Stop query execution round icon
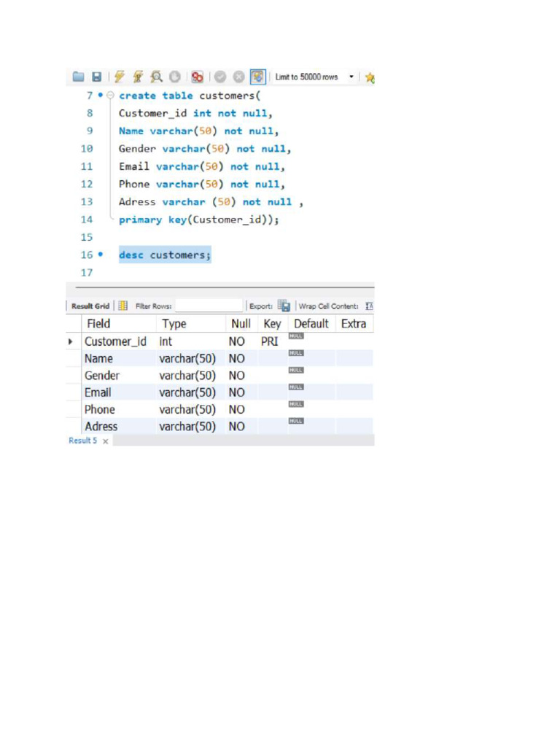 175,77
